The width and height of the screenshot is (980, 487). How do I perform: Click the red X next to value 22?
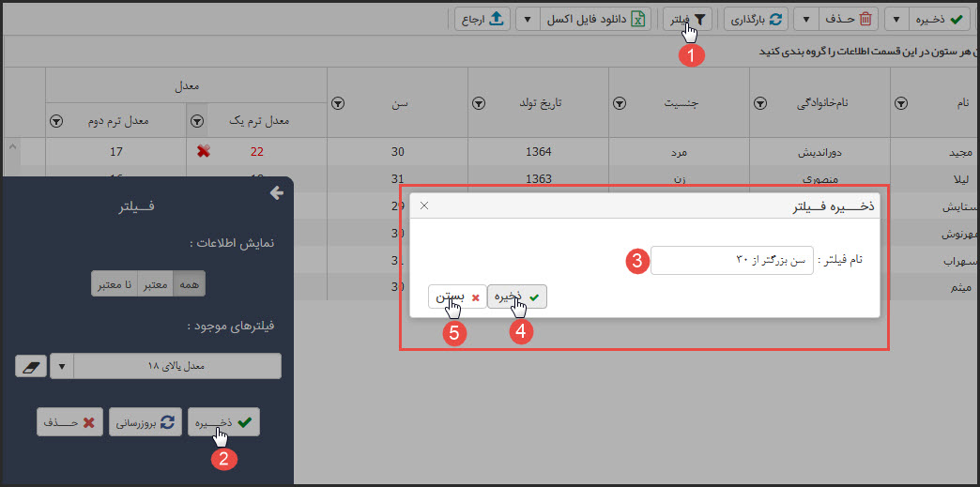click(x=204, y=151)
